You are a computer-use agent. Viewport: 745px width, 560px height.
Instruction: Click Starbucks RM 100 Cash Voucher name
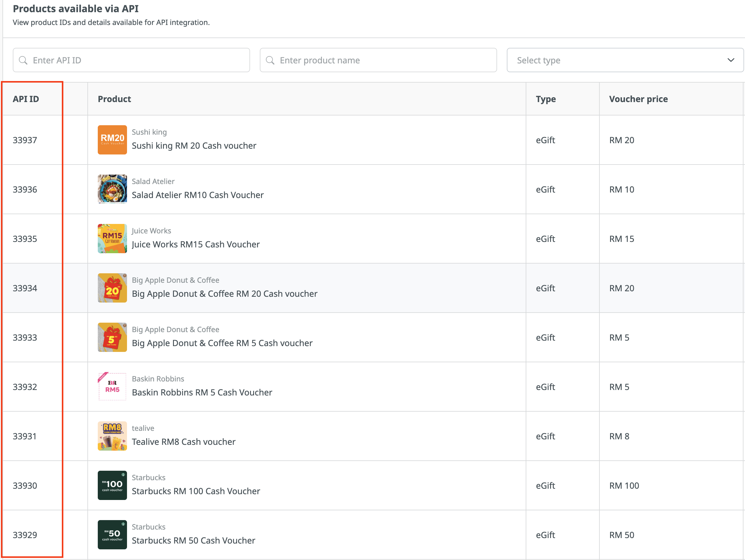click(x=196, y=491)
